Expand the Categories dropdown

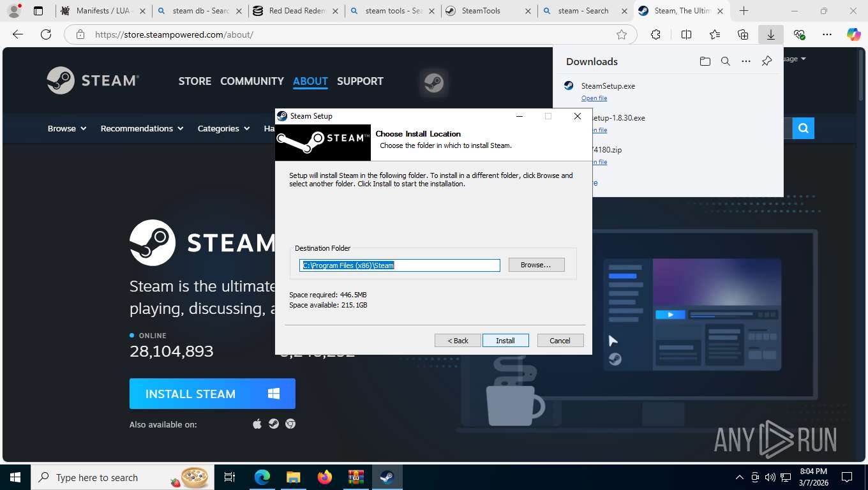click(223, 128)
